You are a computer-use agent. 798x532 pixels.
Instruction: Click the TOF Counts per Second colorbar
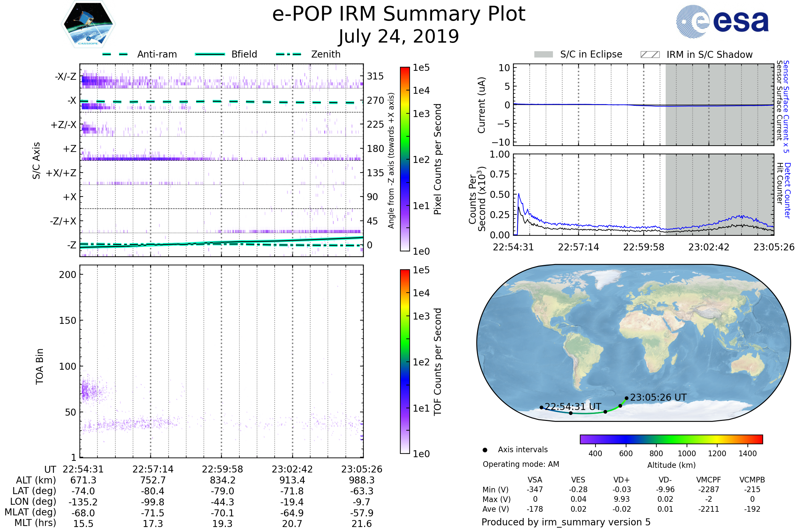click(x=405, y=361)
